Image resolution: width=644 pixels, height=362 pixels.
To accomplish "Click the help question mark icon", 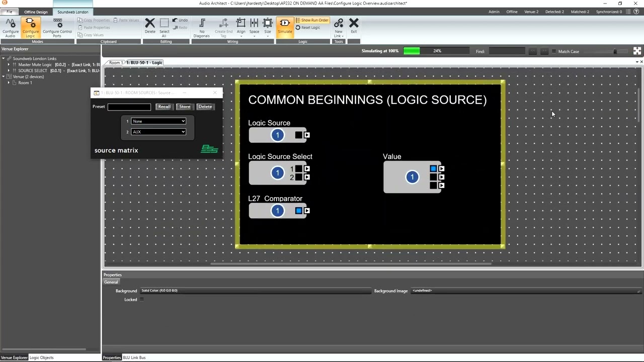I will pyautogui.click(x=636, y=12).
